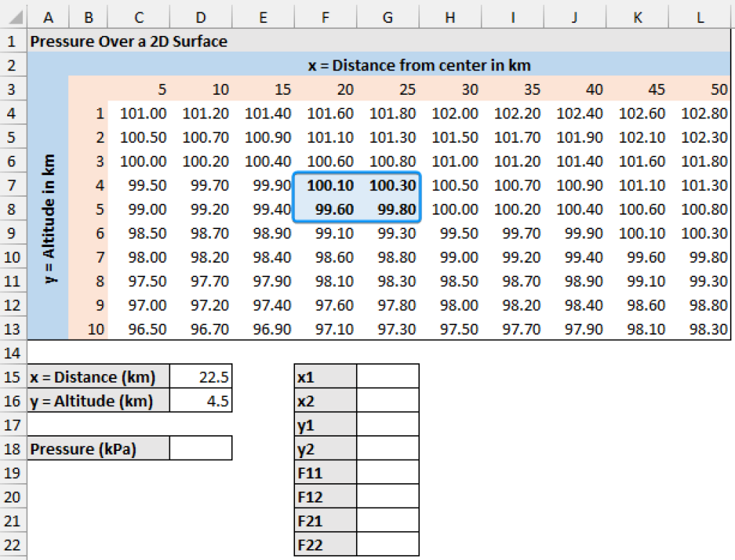Click the empty cell beside 'Pressure (kPa)'
The width and height of the screenshot is (735, 560).
(201, 449)
